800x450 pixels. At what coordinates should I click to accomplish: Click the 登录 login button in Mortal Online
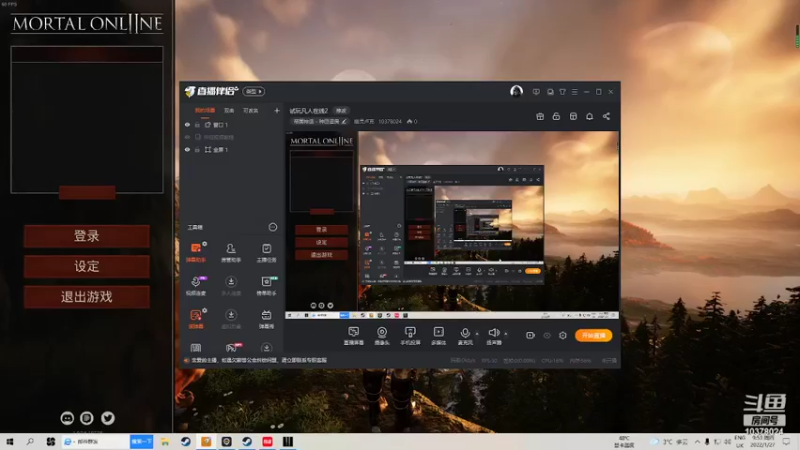click(x=87, y=236)
